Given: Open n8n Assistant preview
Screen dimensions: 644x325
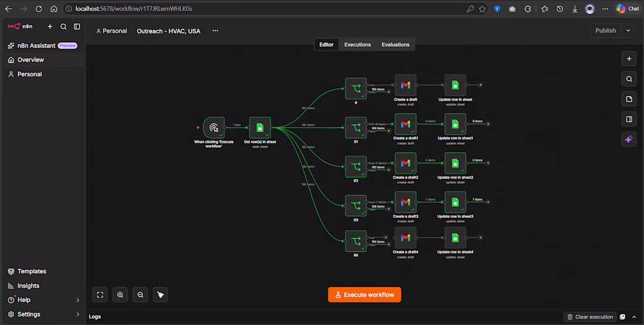Looking at the screenshot, I should [x=42, y=46].
